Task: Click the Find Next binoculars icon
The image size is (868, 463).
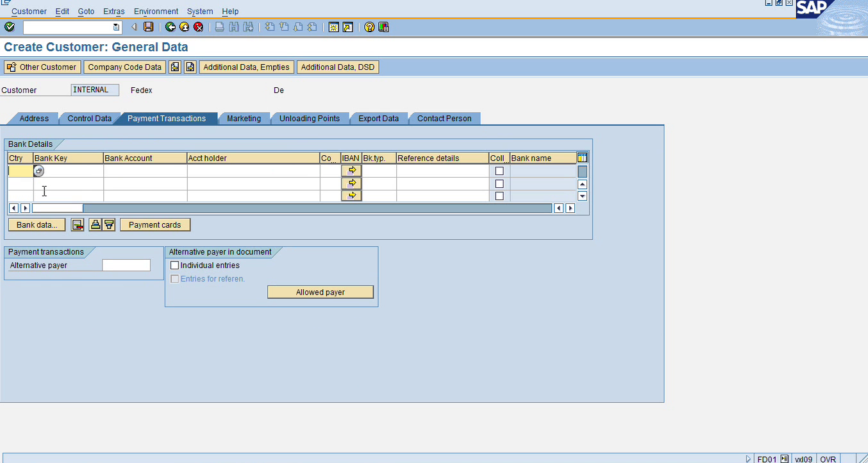Action: point(247,27)
